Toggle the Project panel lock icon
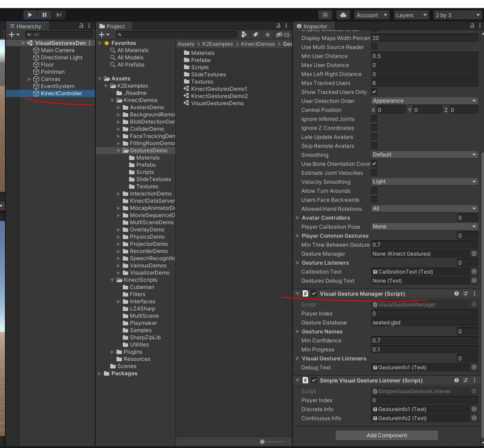 click(278, 26)
